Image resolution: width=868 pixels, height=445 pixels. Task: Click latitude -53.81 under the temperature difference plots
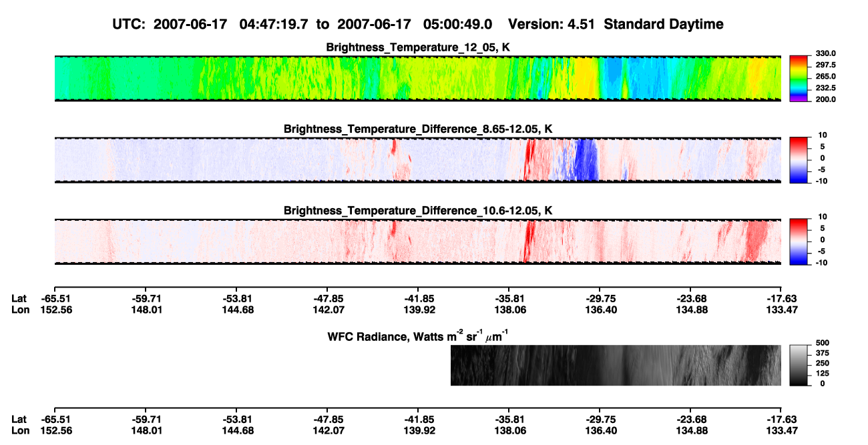click(236, 299)
